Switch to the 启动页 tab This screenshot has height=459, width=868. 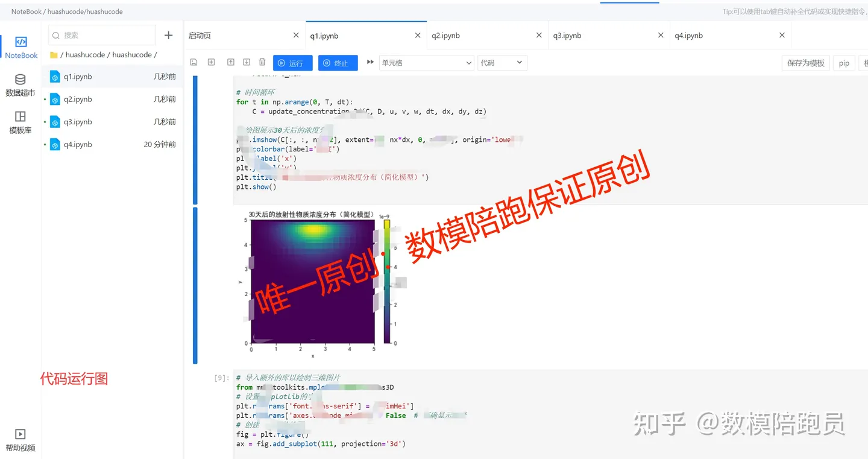(x=244, y=36)
